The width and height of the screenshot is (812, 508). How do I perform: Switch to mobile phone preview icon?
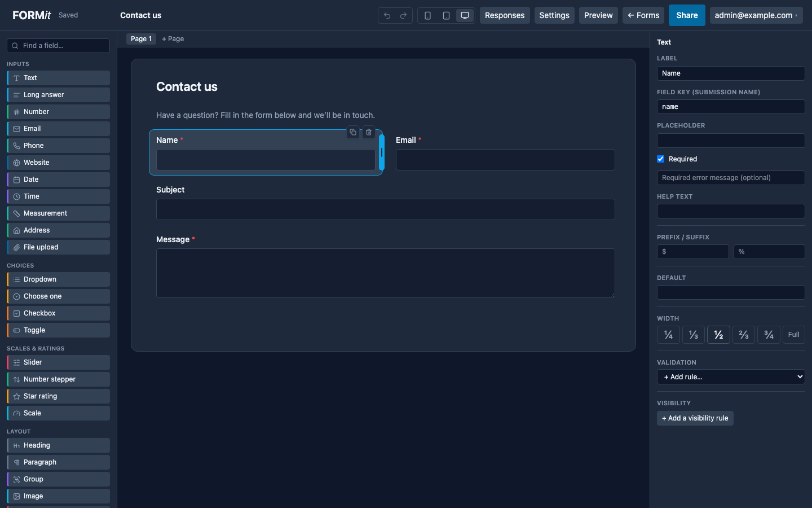[427, 15]
